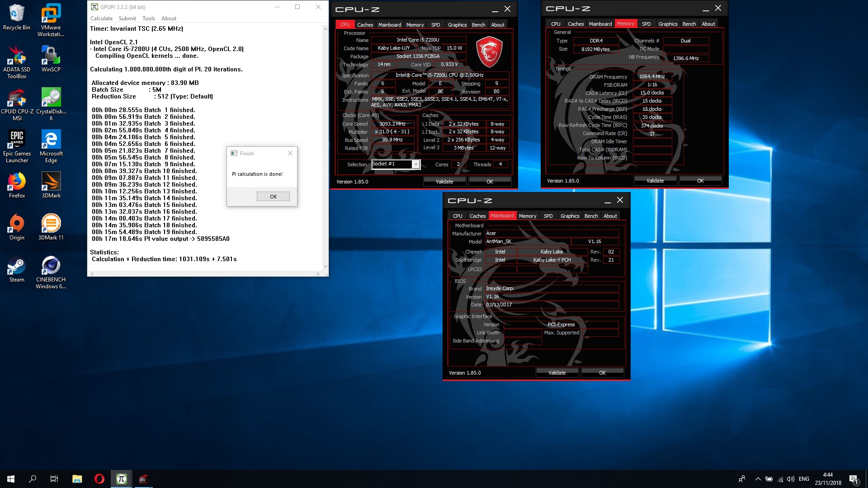Open Bench tab in CPU tab window

(x=478, y=25)
